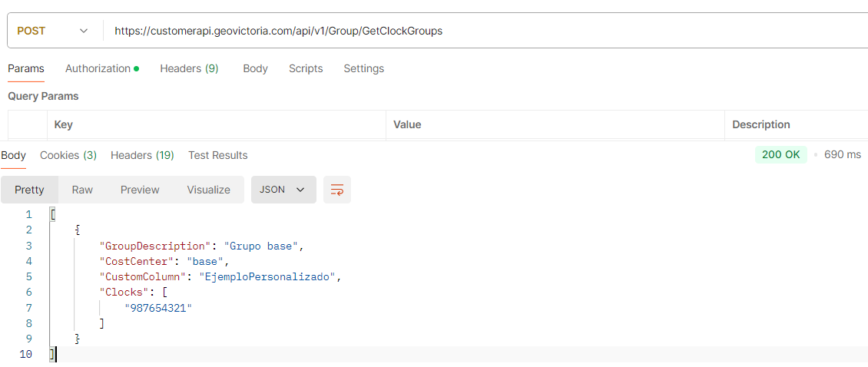This screenshot has width=868, height=367.
Task: Open the request Body tab
Action: click(x=255, y=68)
